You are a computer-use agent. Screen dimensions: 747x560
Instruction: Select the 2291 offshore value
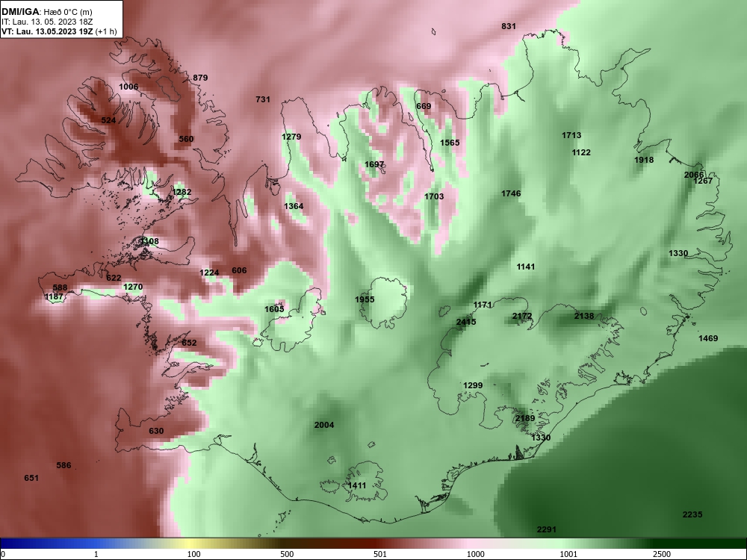(547, 529)
